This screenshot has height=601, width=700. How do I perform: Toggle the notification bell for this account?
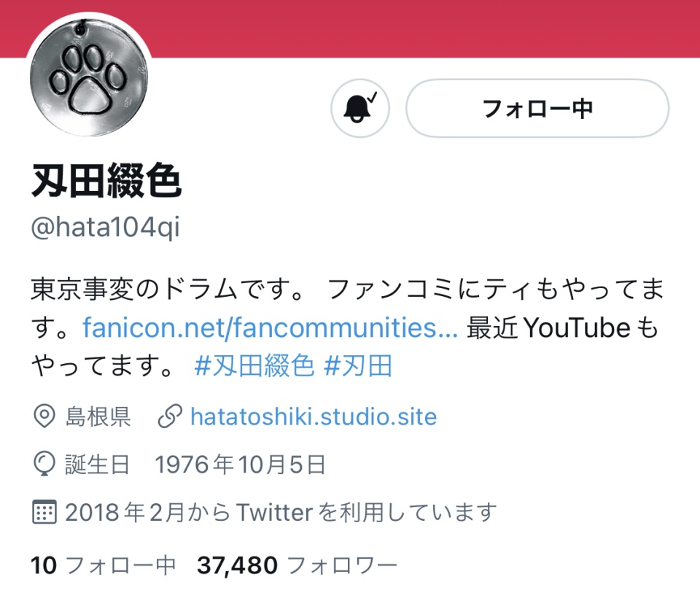[359, 109]
